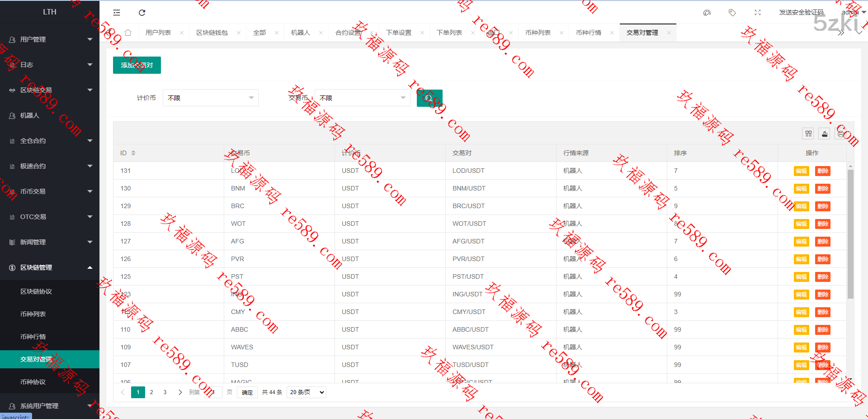Click the table export icon
The image size is (868, 419).
825,133
